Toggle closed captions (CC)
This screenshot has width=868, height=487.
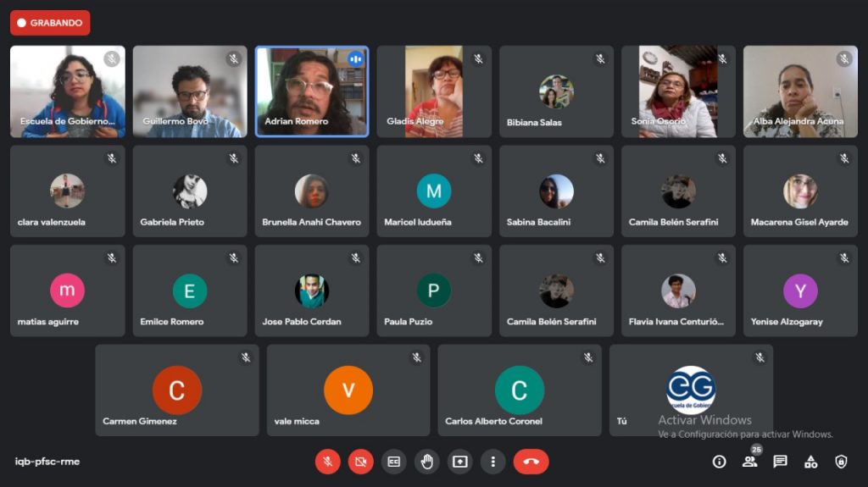[393, 462]
